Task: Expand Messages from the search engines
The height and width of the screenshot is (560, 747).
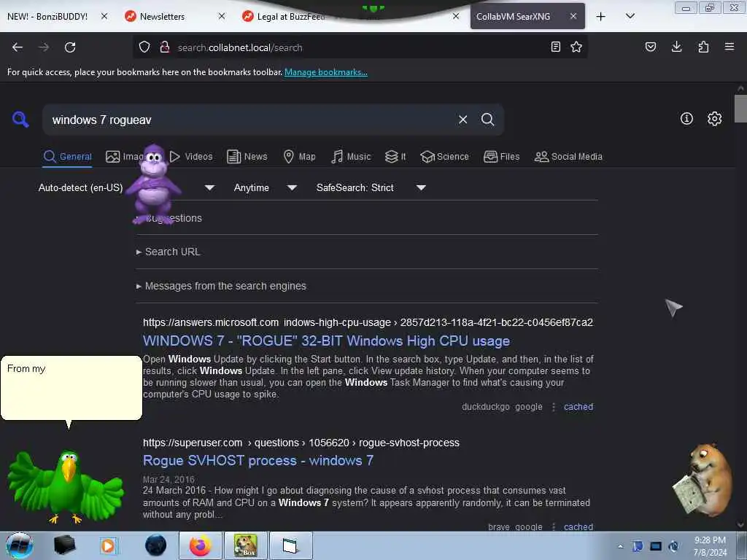Action: (221, 286)
